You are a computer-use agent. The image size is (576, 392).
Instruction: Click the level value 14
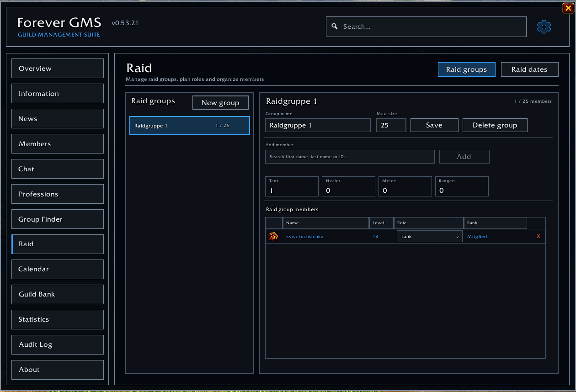coord(376,236)
